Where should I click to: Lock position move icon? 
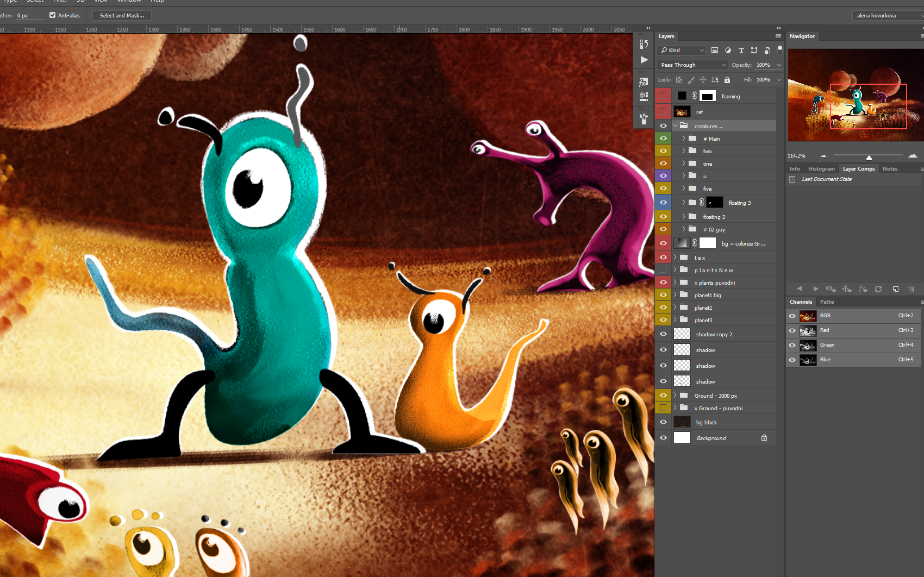click(x=703, y=80)
